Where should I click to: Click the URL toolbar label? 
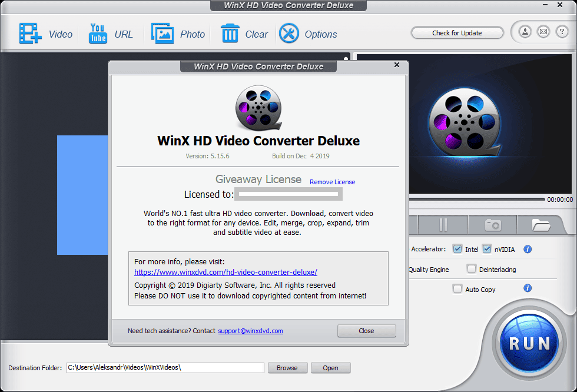[x=123, y=34]
